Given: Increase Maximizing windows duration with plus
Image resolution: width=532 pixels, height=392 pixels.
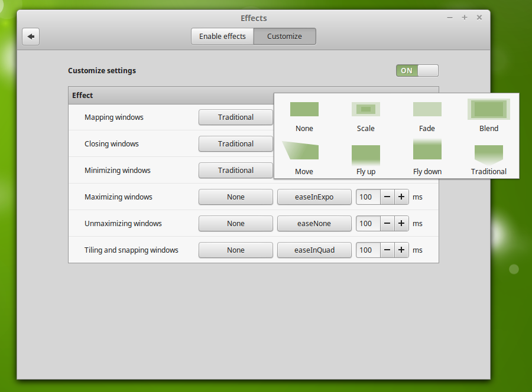Looking at the screenshot, I should click(402, 197).
